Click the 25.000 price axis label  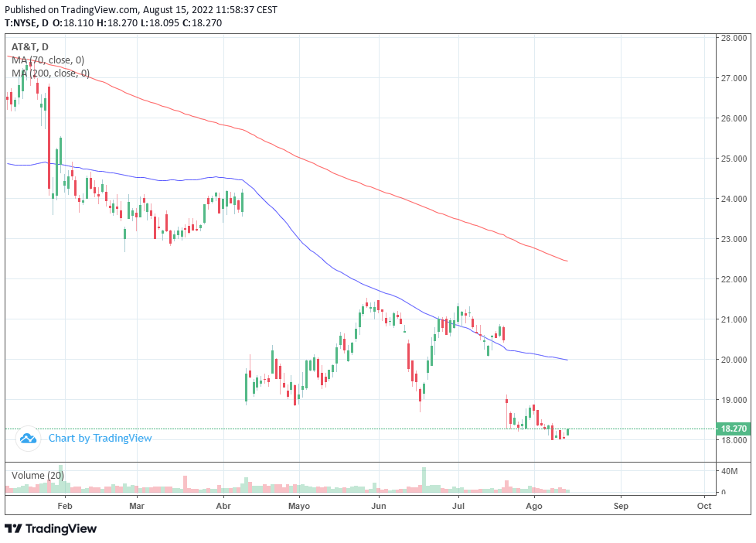(x=734, y=159)
